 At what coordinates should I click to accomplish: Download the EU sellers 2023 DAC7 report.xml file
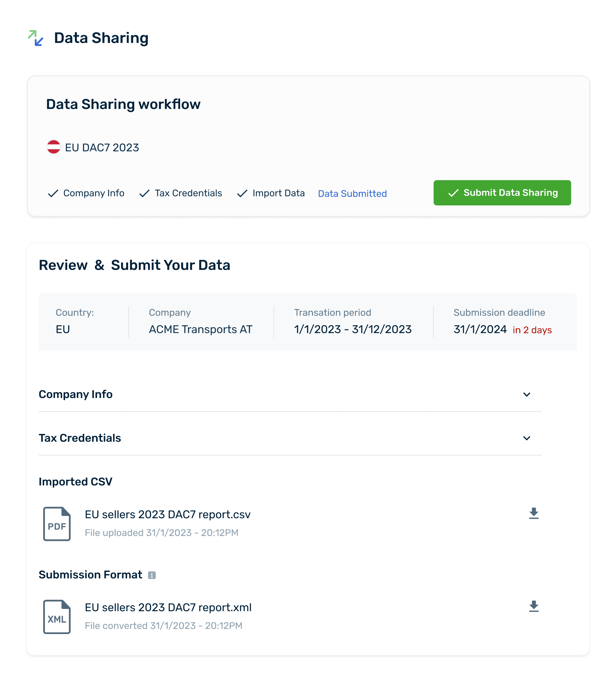pos(534,606)
